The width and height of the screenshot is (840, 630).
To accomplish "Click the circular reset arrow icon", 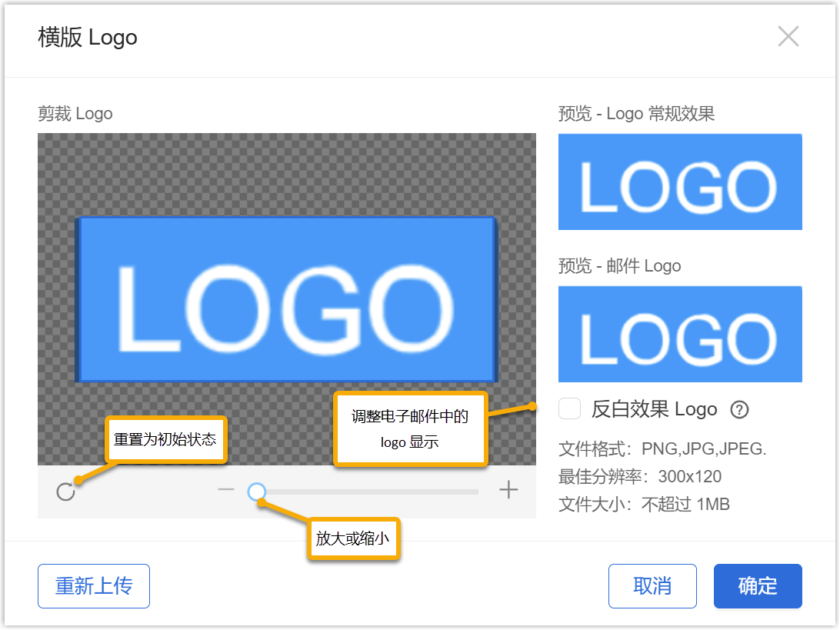I will point(66,492).
